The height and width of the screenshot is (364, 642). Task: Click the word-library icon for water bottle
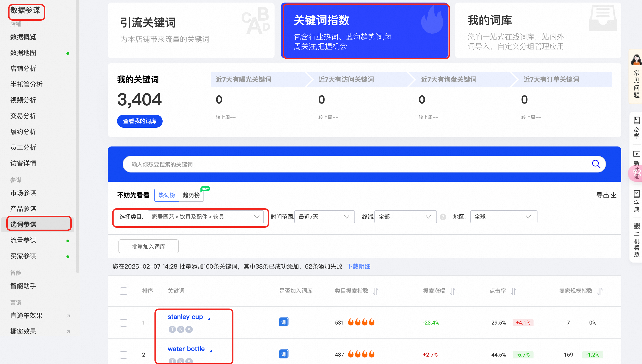pos(283,354)
